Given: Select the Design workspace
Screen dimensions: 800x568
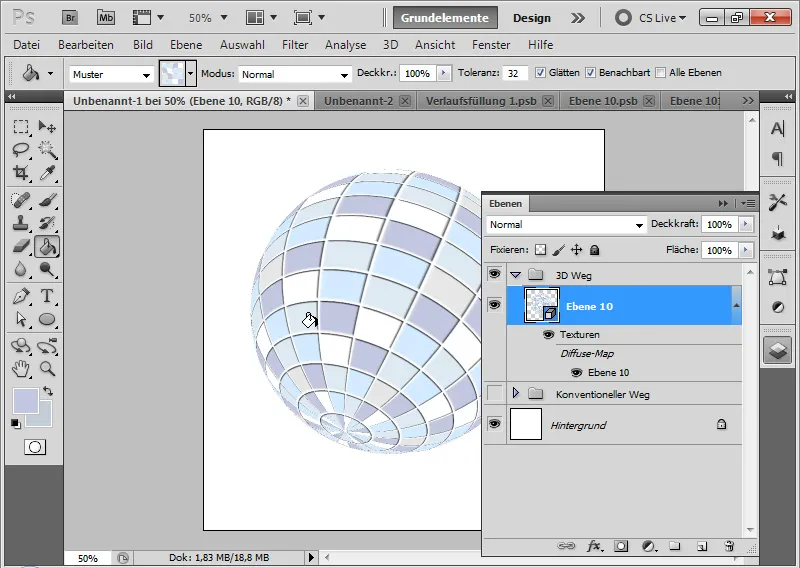Looking at the screenshot, I should coord(532,18).
